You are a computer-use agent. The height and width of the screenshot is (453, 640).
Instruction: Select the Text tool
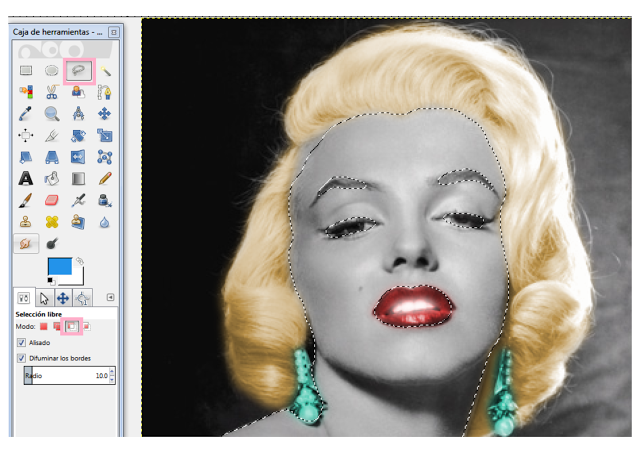pos(26,178)
